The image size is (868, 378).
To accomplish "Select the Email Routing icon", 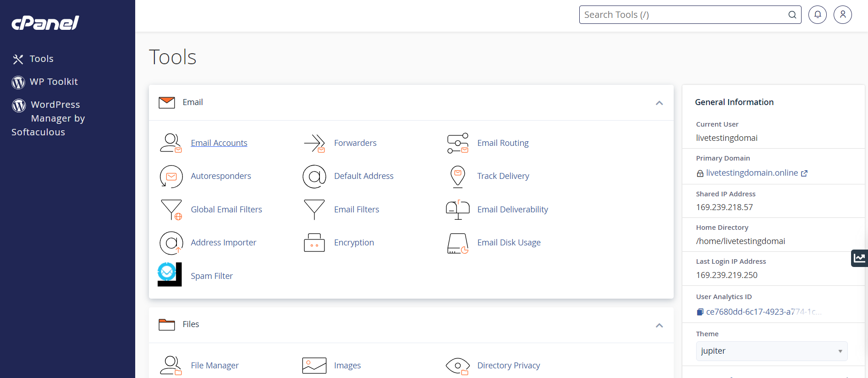I will tap(458, 143).
